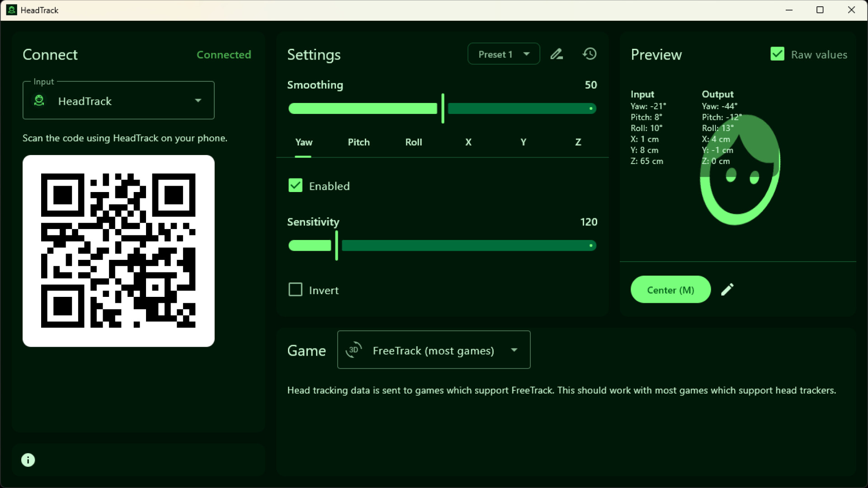Open preset history with the restore icon
Image resolution: width=868 pixels, height=488 pixels.
coord(589,54)
